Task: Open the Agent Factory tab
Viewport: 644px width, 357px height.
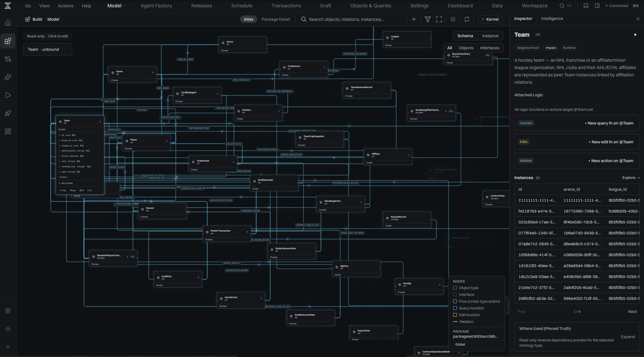Action: point(156,5)
